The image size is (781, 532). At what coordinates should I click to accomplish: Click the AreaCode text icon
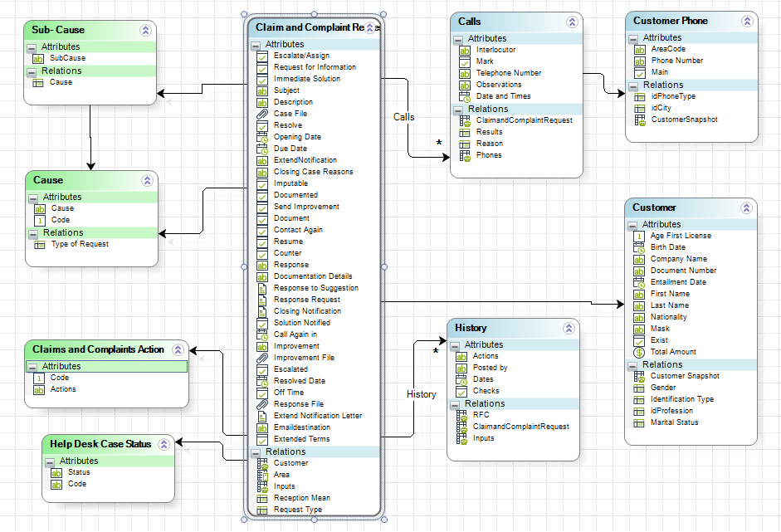640,50
